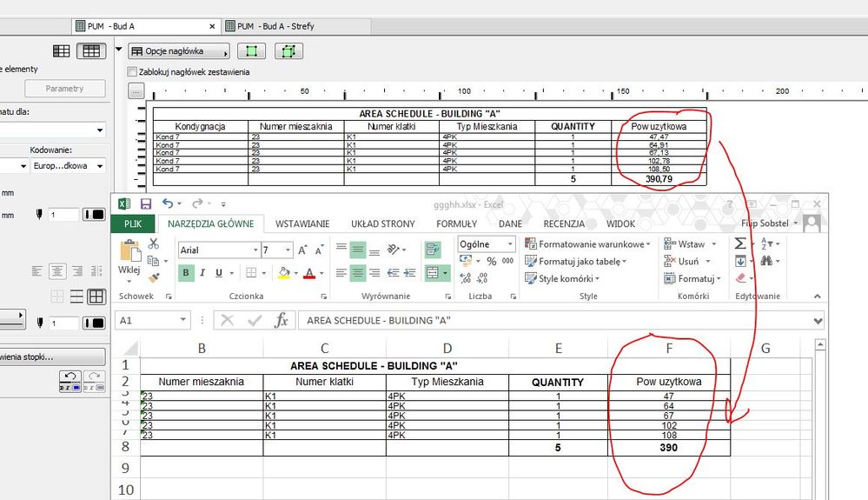Image resolution: width=868 pixels, height=500 pixels.
Task: Click the accounting number format icon
Action: 466,261
